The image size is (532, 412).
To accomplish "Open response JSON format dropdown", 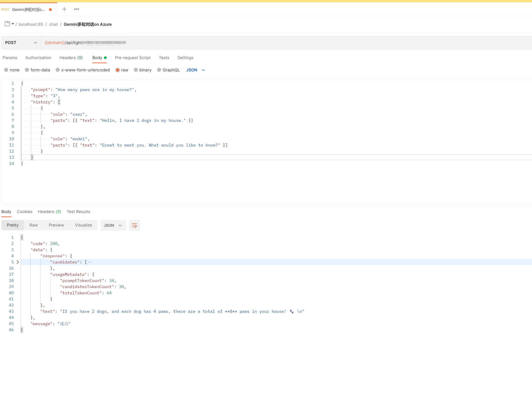I will point(113,225).
